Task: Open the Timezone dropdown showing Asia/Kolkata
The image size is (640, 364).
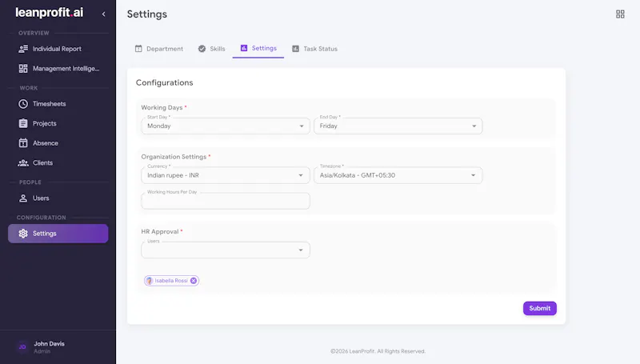Action: (x=398, y=175)
